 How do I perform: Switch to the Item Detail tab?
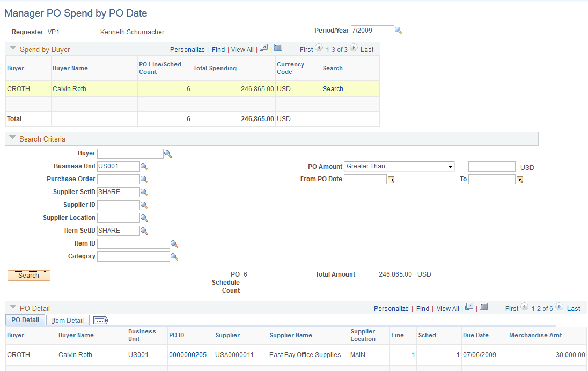(x=67, y=320)
